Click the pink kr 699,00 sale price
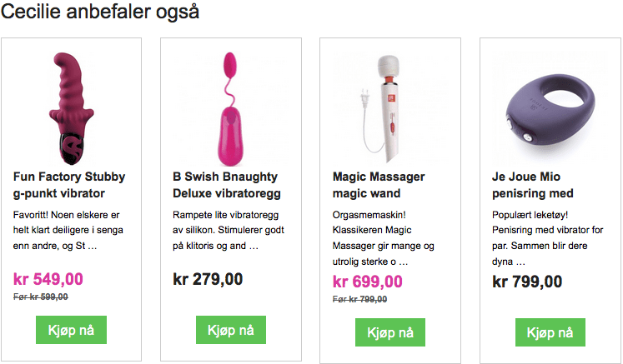This screenshot has width=623, height=364. point(368,282)
